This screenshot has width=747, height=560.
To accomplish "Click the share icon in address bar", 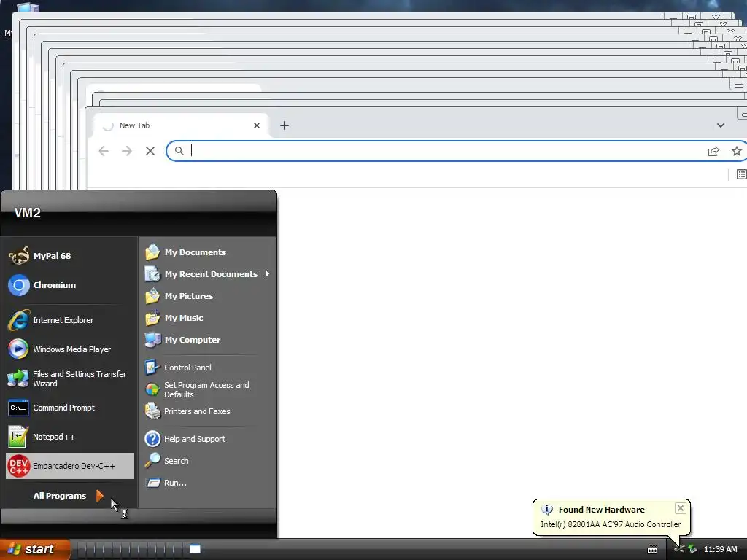I will 713,151.
